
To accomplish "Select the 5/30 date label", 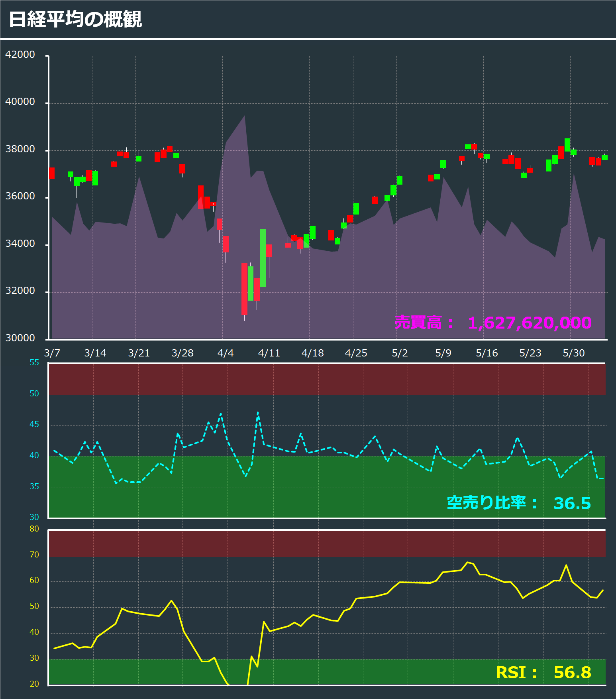I will (x=573, y=353).
